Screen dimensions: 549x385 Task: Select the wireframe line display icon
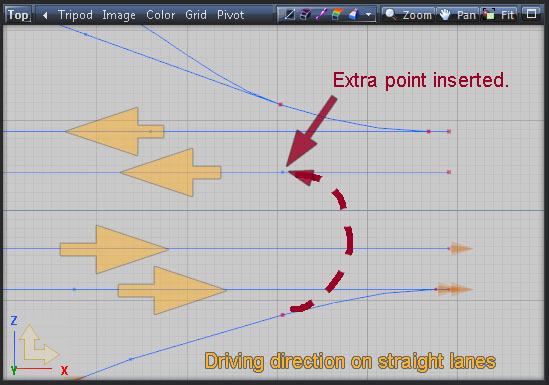tap(289, 15)
